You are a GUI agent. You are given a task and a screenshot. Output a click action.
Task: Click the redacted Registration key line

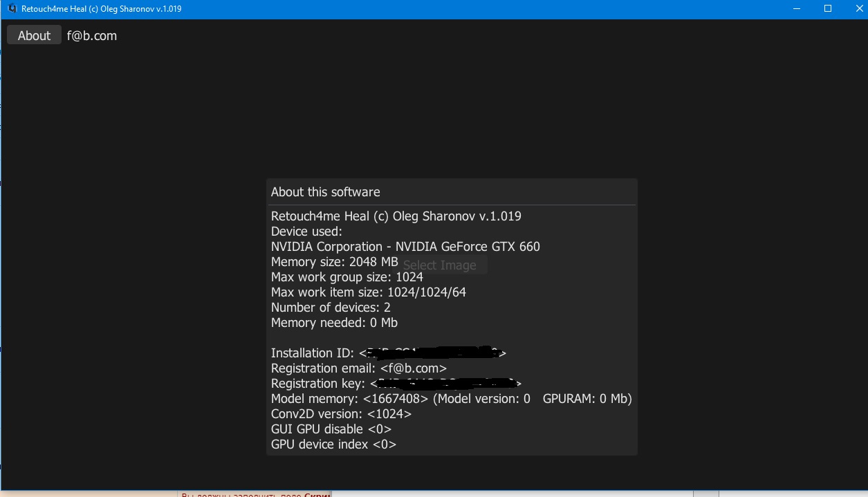(396, 384)
